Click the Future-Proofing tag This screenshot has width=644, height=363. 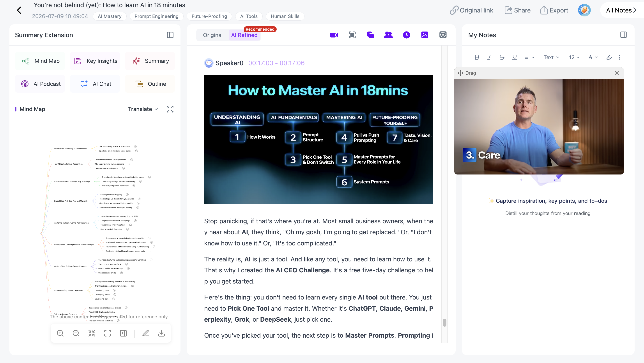pos(209,16)
